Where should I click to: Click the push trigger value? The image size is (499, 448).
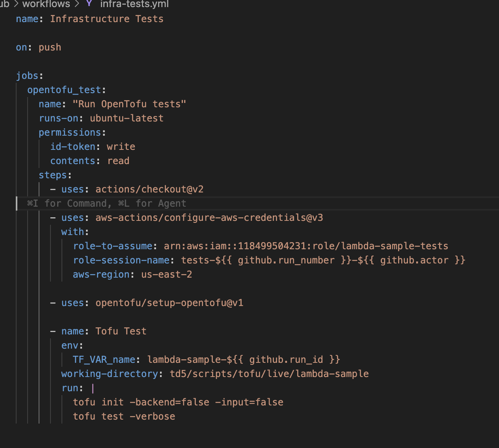point(50,47)
